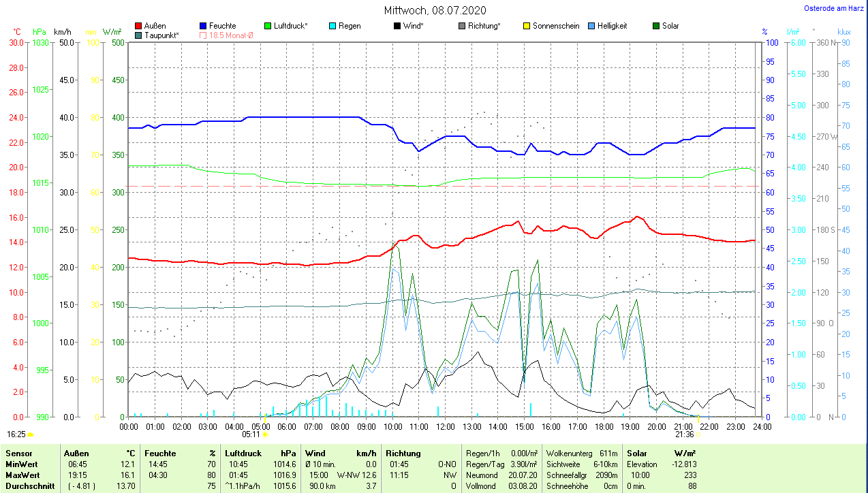The image size is (868, 493).
Task: Click the blue Feuchte legend square
Action: coord(203,26)
